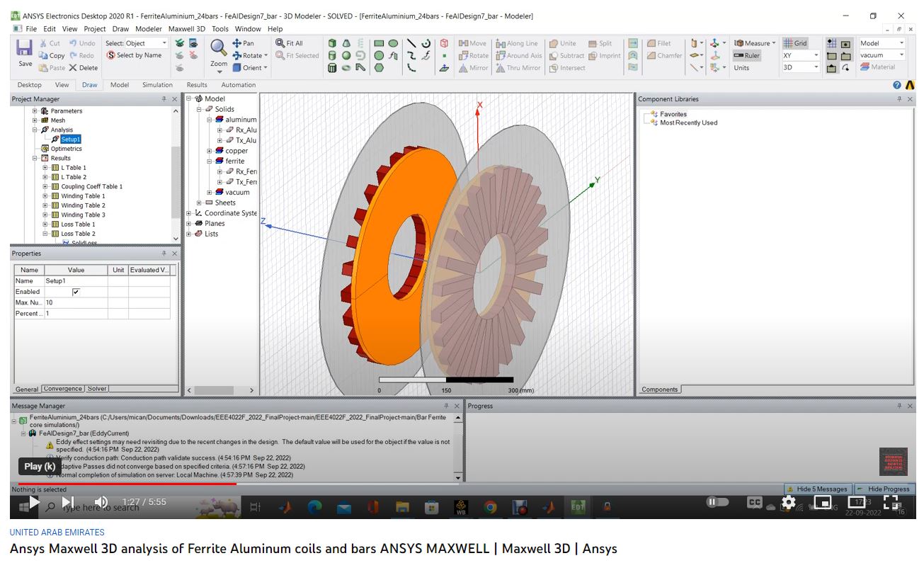Draw a box primitive
This screenshot has width=924, height=563.
pyautogui.click(x=332, y=43)
